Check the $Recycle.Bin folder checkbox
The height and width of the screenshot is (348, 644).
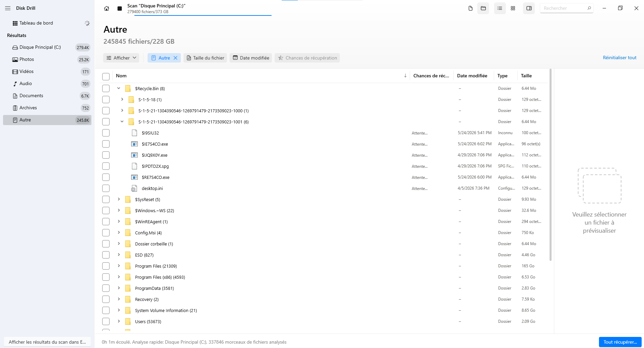click(x=106, y=88)
